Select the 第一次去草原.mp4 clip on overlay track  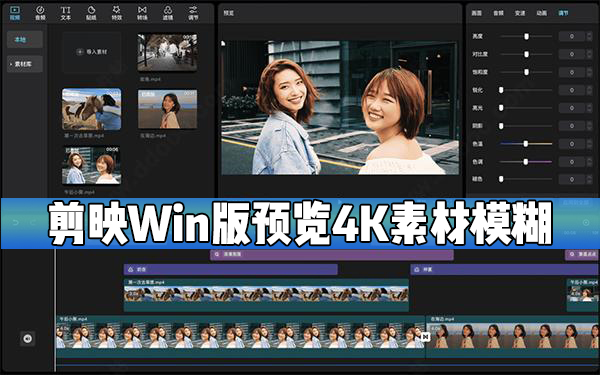[266, 295]
